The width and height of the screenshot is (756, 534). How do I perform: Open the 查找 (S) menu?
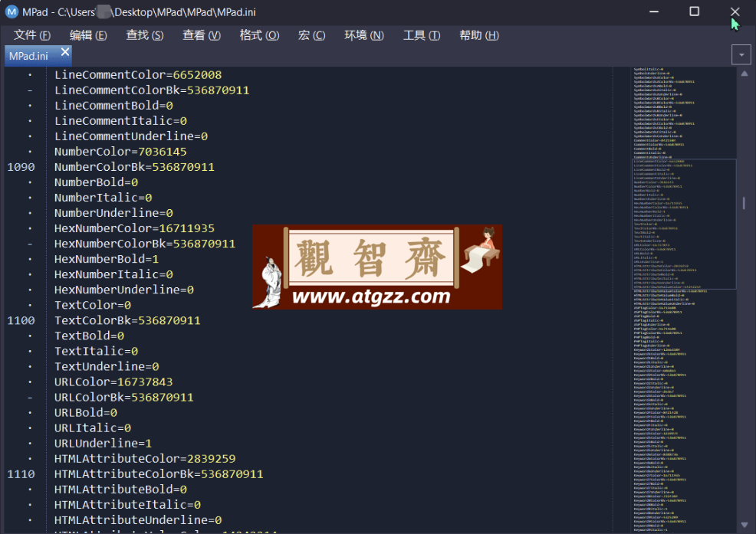coord(145,35)
